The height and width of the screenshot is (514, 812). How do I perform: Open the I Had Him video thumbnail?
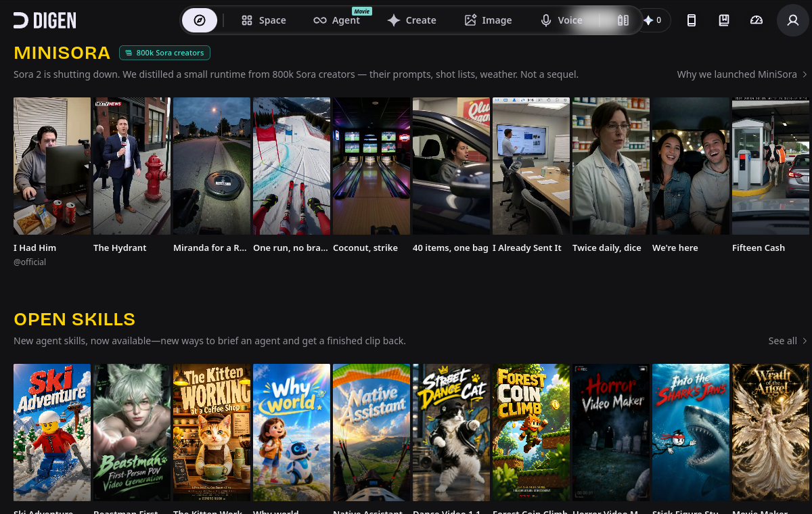[x=52, y=166]
